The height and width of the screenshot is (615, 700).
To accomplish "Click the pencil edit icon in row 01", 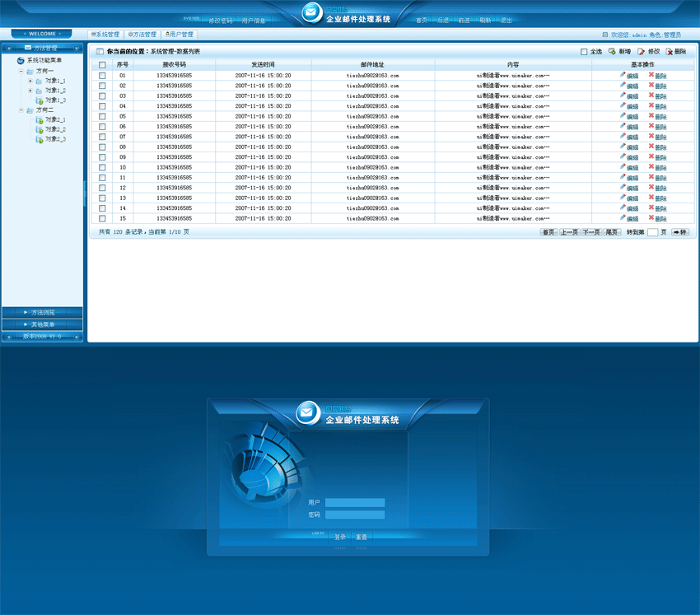I will pyautogui.click(x=623, y=75).
